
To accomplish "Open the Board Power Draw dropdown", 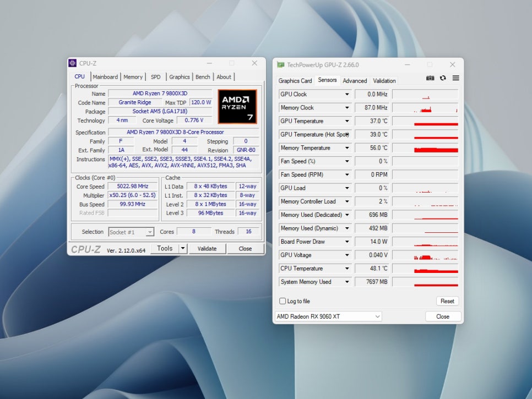I will 347,242.
